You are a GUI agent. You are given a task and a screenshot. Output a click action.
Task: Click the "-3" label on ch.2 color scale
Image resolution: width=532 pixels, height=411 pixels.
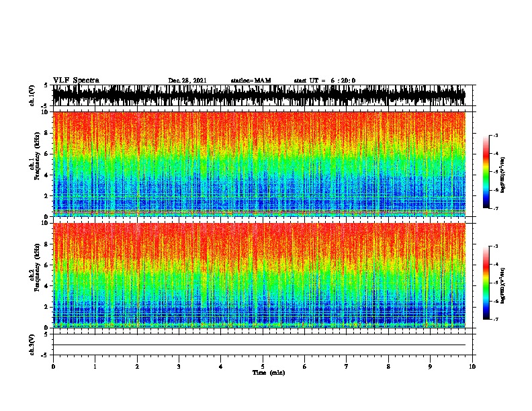tap(495, 246)
